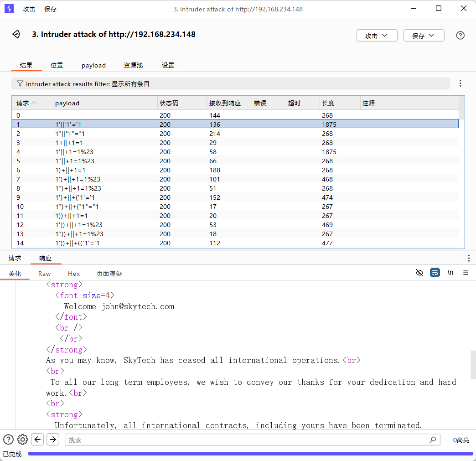Toggle show \n newline characters
This screenshot has width=476, height=461.
pyautogui.click(x=450, y=272)
